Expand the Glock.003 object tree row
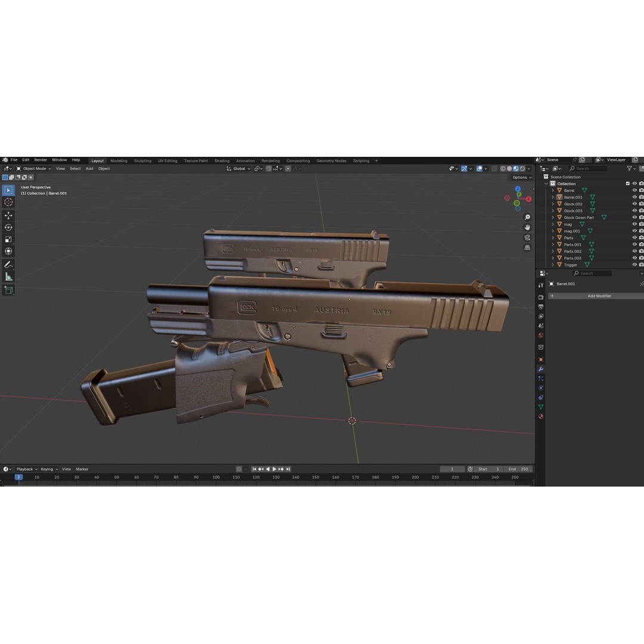The width and height of the screenshot is (644, 644). (553, 210)
